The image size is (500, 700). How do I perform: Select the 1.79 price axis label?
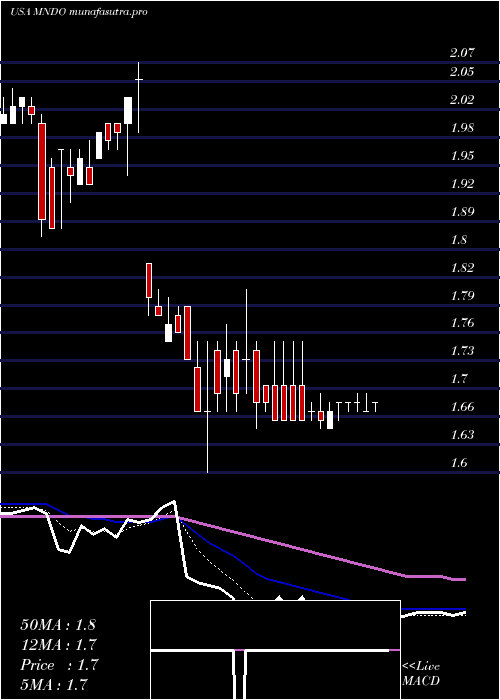[x=462, y=295]
